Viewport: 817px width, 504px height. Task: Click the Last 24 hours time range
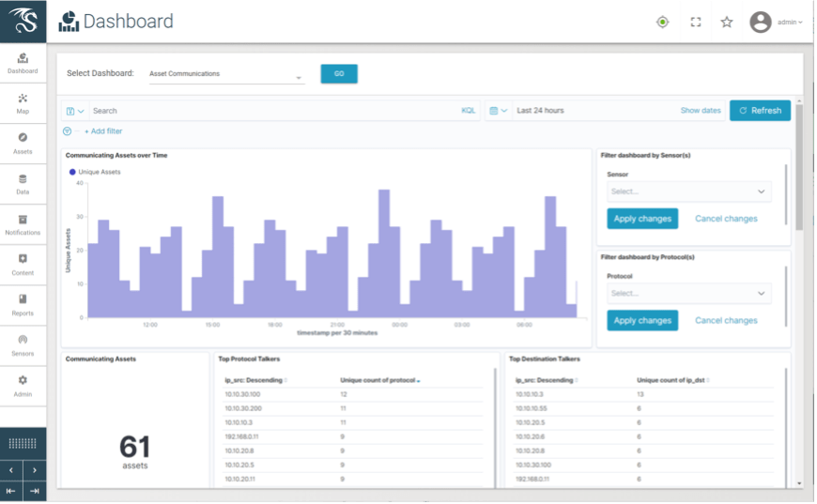click(540, 111)
